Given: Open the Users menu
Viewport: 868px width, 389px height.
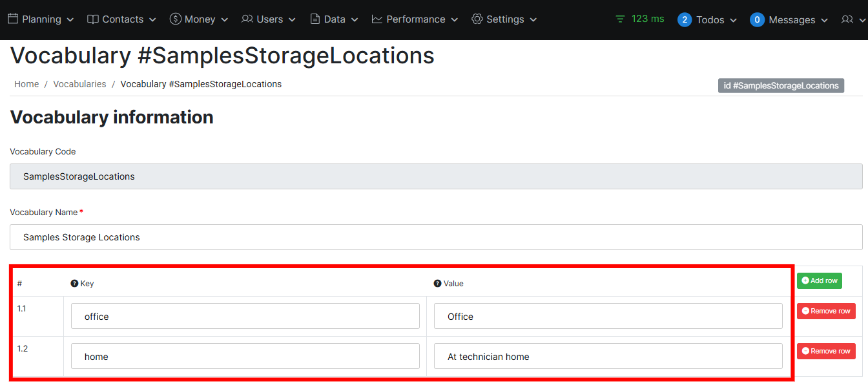Looking at the screenshot, I should click(268, 19).
